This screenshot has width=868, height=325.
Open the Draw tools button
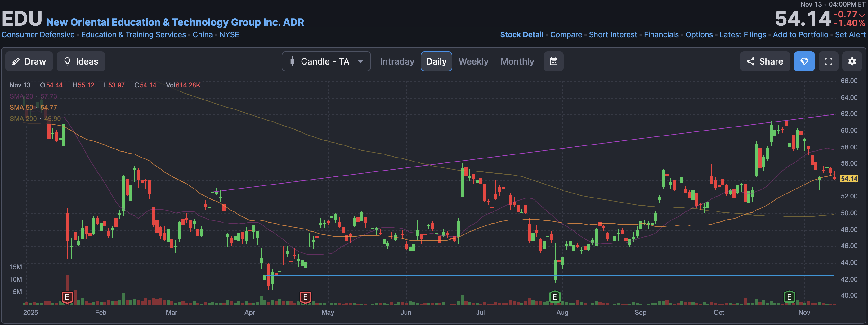29,61
